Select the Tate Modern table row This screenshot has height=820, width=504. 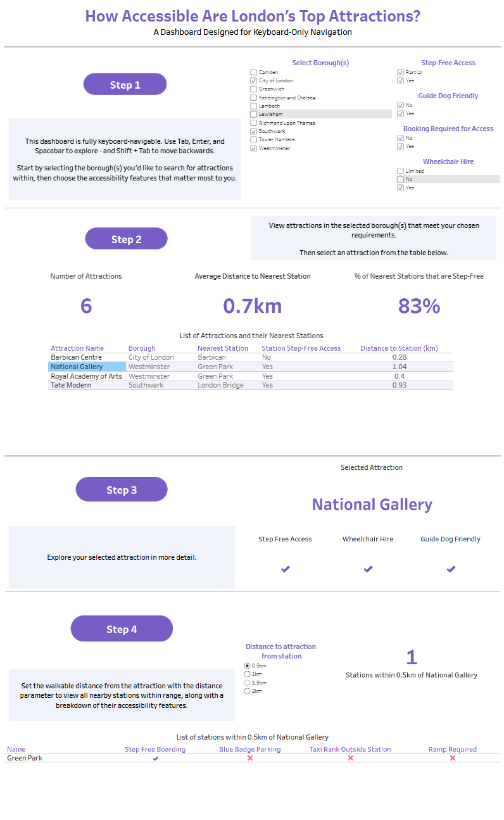(71, 385)
